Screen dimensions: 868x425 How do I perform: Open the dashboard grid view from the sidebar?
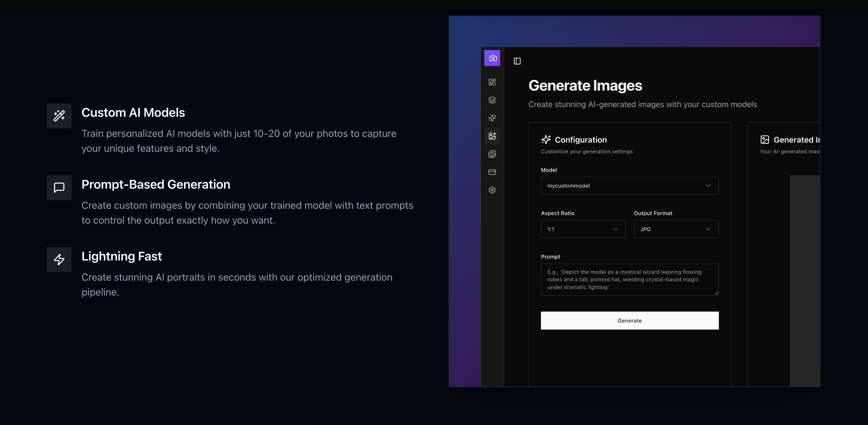(x=492, y=82)
